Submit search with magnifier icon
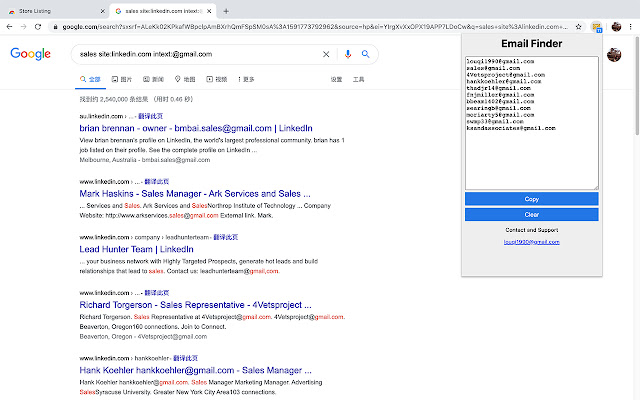The image size is (640, 400). coord(365,54)
